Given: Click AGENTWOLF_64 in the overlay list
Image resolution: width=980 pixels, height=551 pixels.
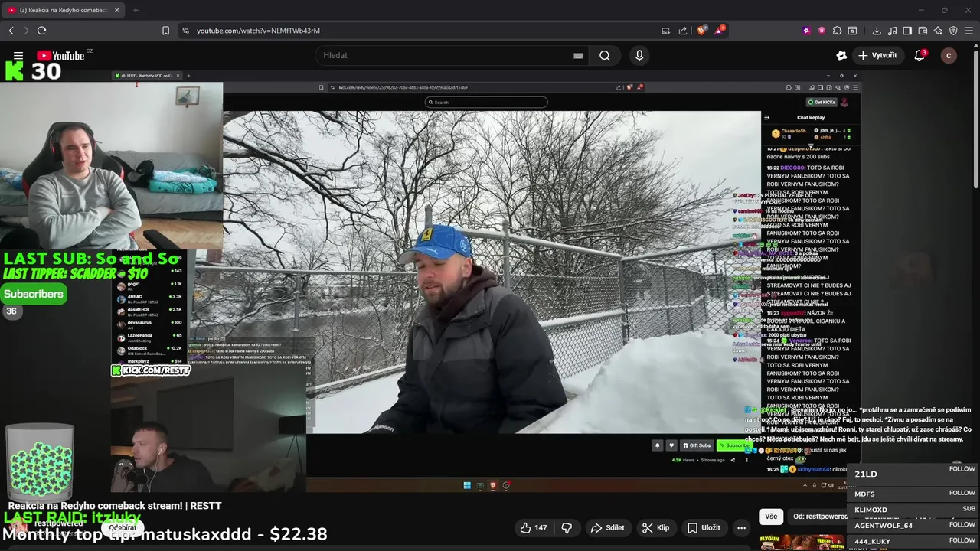Looking at the screenshot, I should pos(884,526).
